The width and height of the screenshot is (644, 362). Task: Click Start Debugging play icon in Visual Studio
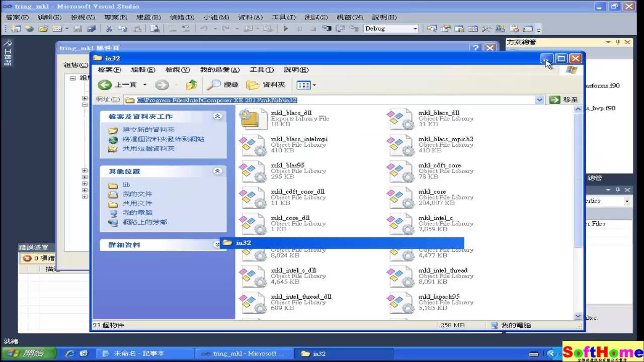point(286,29)
